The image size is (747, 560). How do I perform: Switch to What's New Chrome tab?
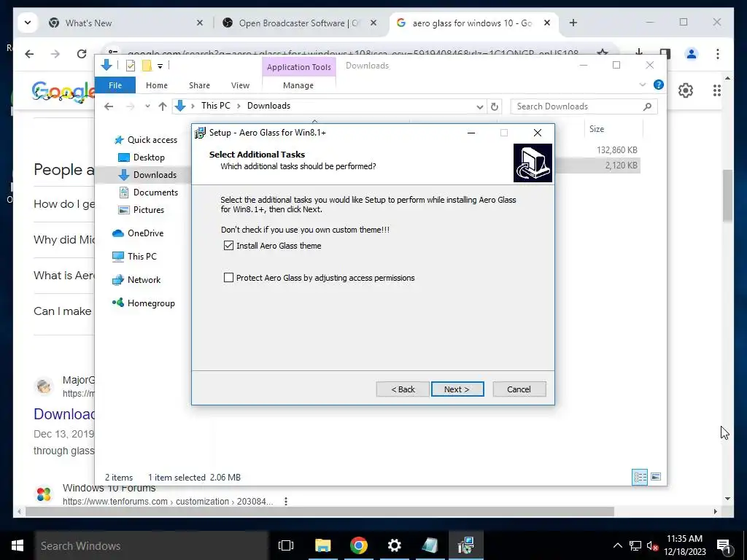coord(125,23)
